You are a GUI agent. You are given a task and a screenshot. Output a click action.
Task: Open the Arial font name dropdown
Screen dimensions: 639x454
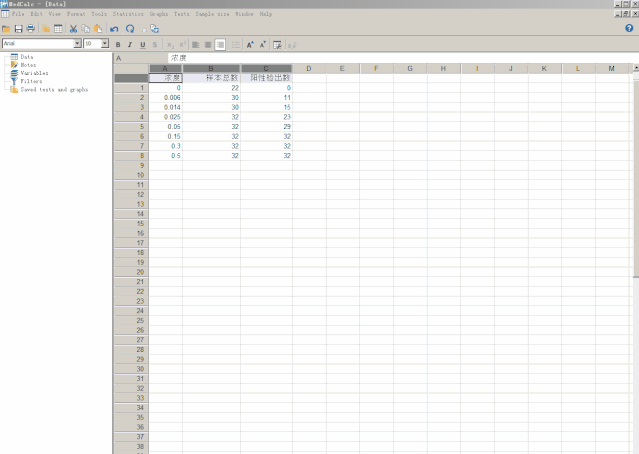click(x=77, y=44)
